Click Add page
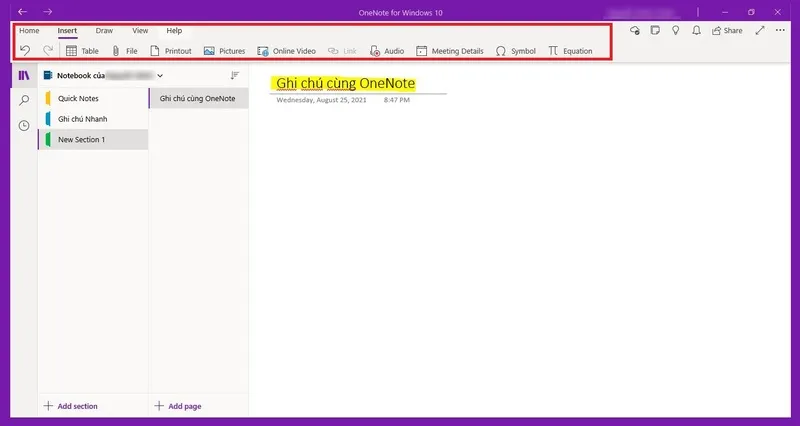800x426 pixels. (x=178, y=406)
